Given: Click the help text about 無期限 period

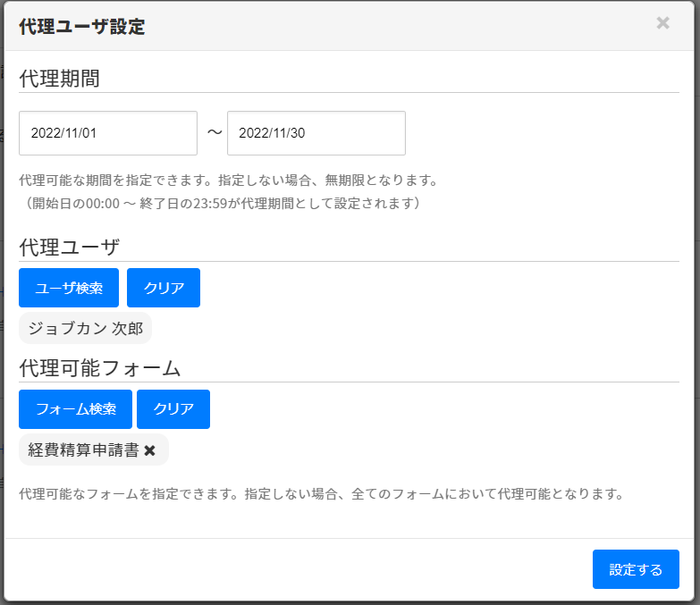Looking at the screenshot, I should click(x=228, y=181).
